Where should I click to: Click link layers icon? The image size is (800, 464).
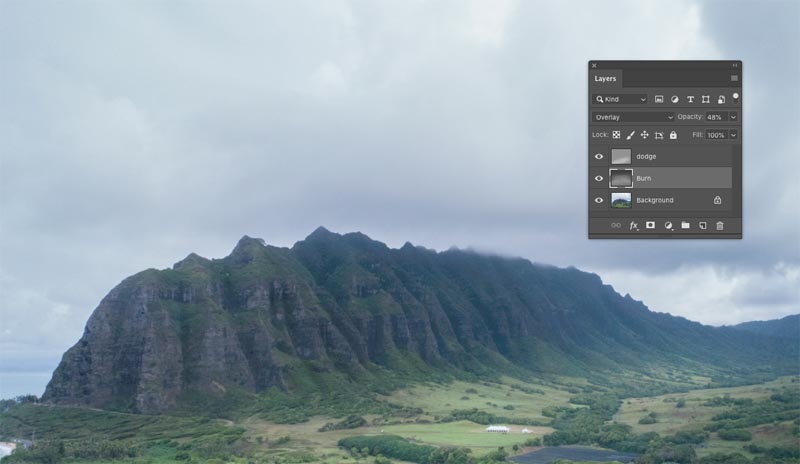[616, 225]
